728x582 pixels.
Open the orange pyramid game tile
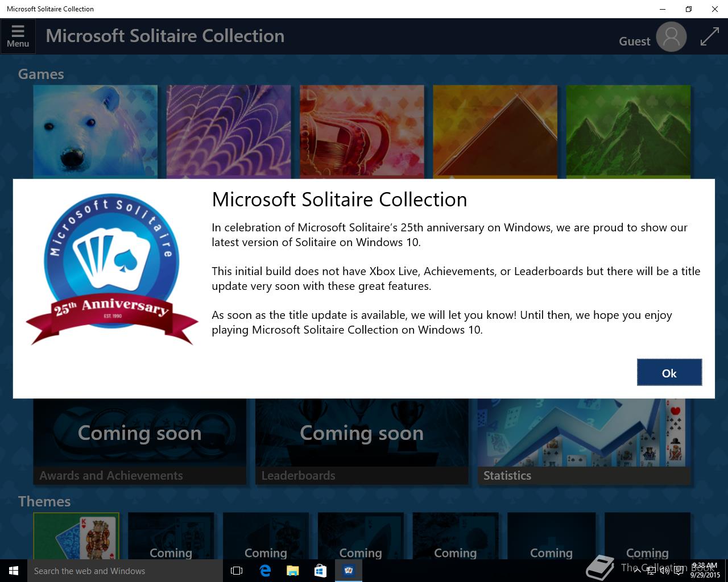(x=495, y=132)
